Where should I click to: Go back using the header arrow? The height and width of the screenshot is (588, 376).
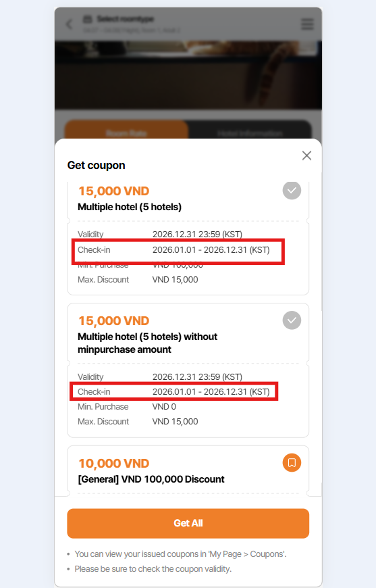coord(69,25)
